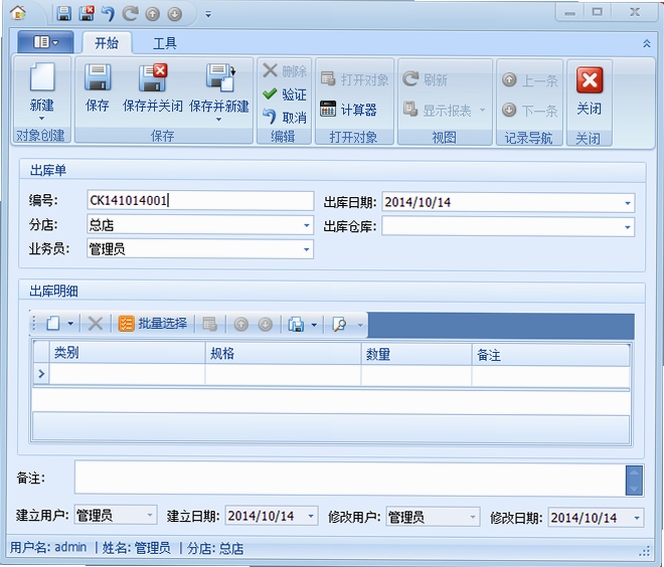664x567 pixels.
Task: Collapse the ribbon with double chevron
Action: tap(647, 43)
